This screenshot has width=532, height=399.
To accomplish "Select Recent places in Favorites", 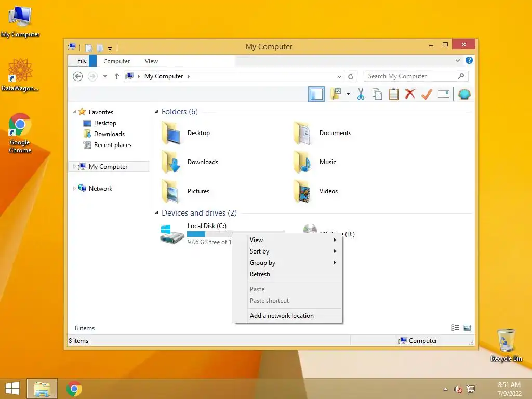I will click(112, 145).
